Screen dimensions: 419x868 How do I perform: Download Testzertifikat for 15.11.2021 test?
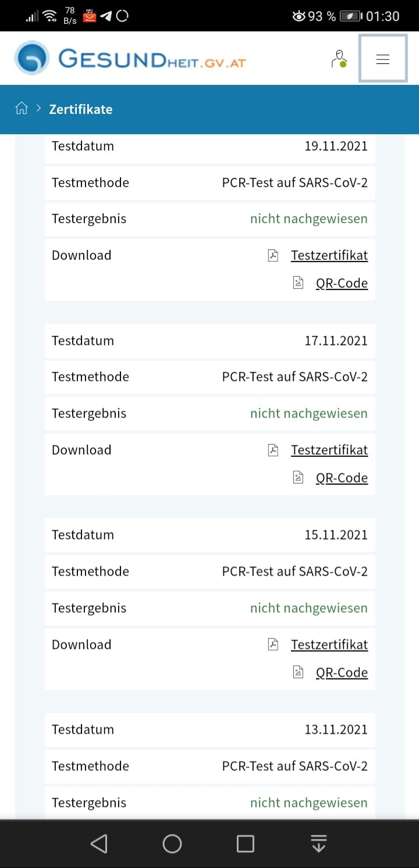[x=329, y=645]
